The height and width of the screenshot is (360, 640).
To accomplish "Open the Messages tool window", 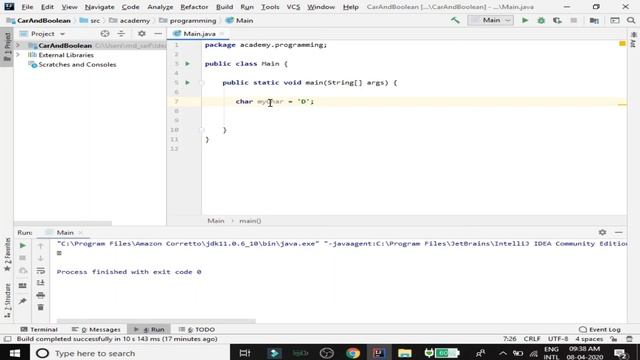I will [x=96, y=329].
